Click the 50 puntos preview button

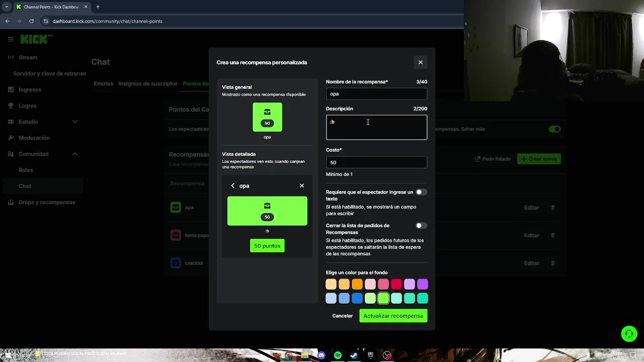coord(267,246)
